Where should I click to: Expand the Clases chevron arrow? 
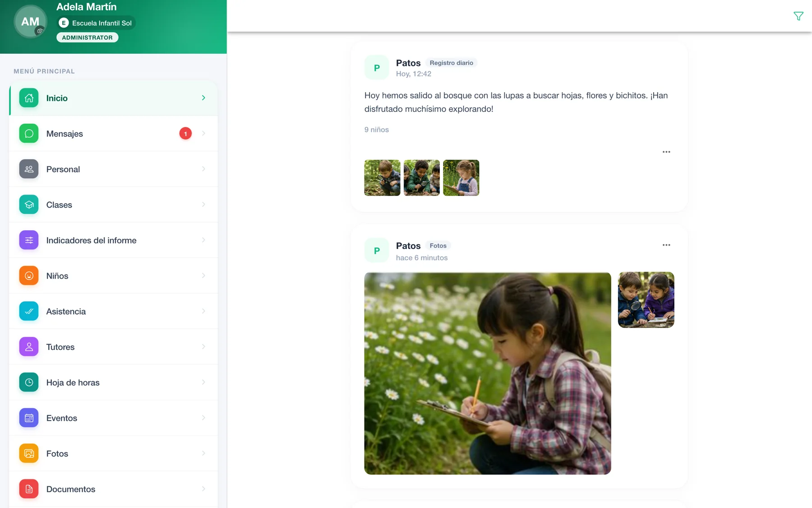click(203, 205)
